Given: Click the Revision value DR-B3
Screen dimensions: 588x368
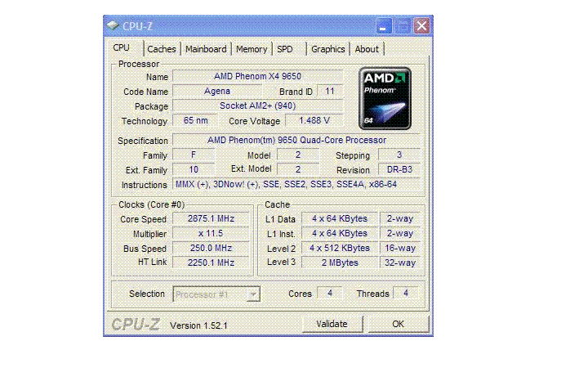Looking at the screenshot, I should (399, 169).
